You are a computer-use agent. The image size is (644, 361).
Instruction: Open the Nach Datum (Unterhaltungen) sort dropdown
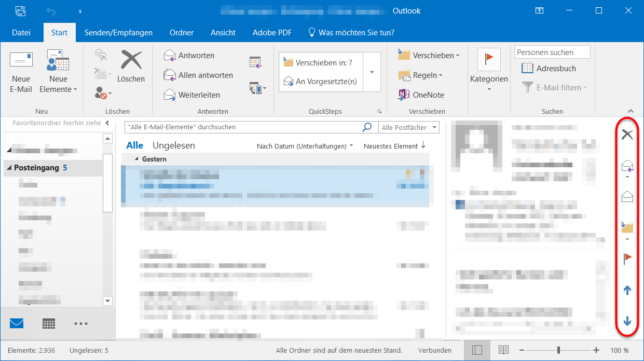click(304, 146)
